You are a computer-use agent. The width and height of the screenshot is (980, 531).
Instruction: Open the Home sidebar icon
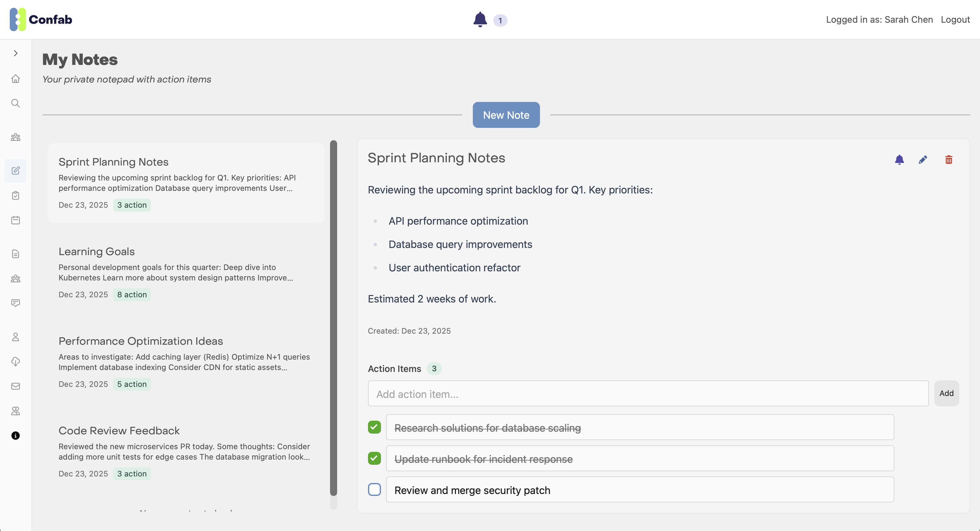pos(15,79)
